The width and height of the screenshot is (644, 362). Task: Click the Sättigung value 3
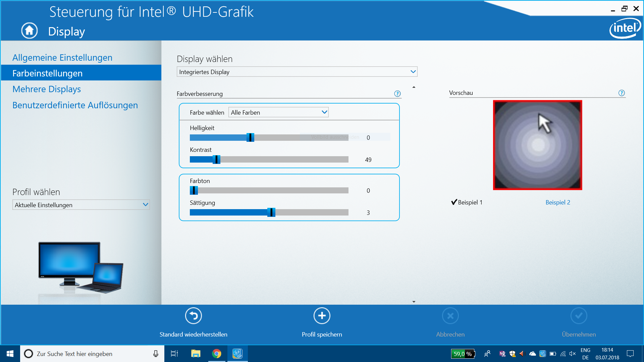pos(368,213)
